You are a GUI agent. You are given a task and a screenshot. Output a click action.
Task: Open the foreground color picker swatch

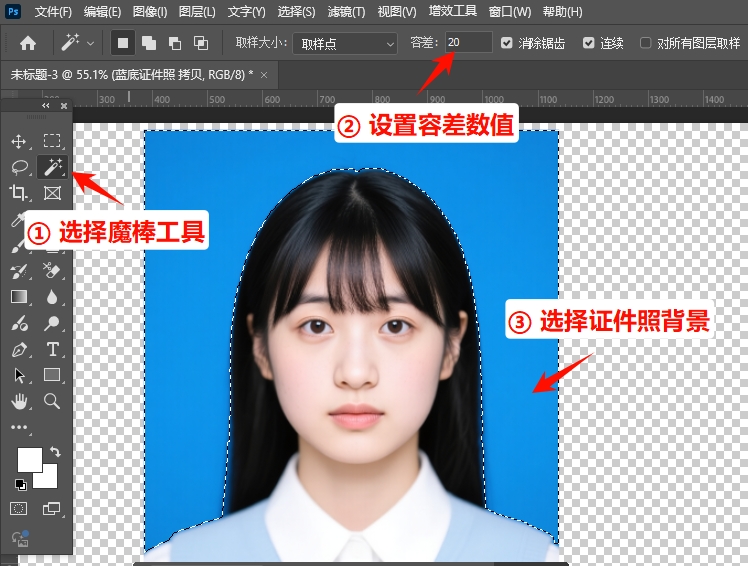tap(30, 460)
